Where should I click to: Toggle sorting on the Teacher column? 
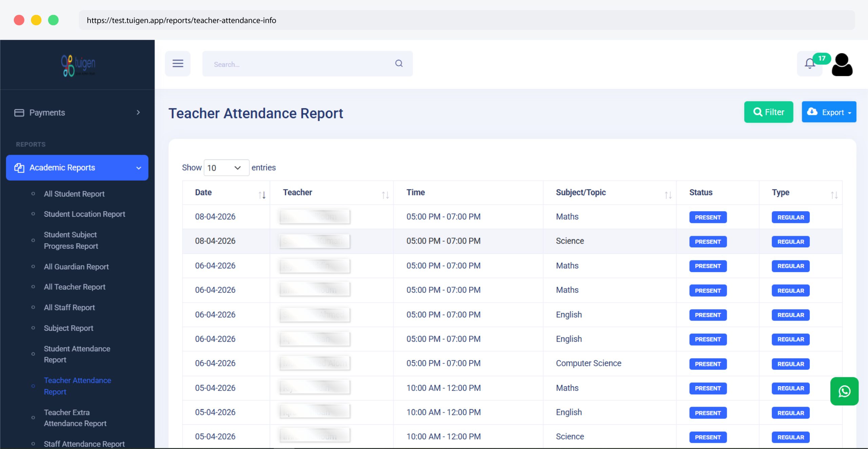pyautogui.click(x=386, y=194)
